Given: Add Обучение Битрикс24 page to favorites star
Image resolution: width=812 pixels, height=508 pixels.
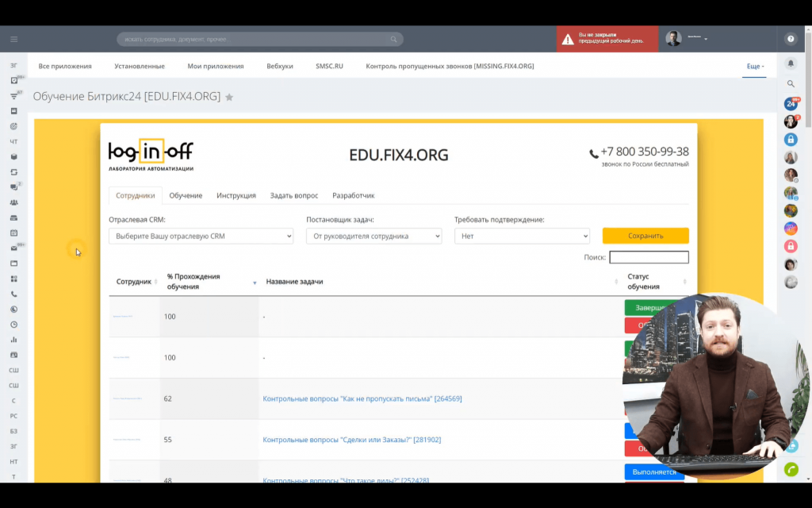Looking at the screenshot, I should (229, 97).
